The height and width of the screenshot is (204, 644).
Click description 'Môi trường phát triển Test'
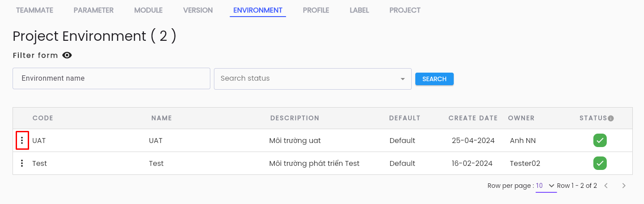tap(314, 164)
